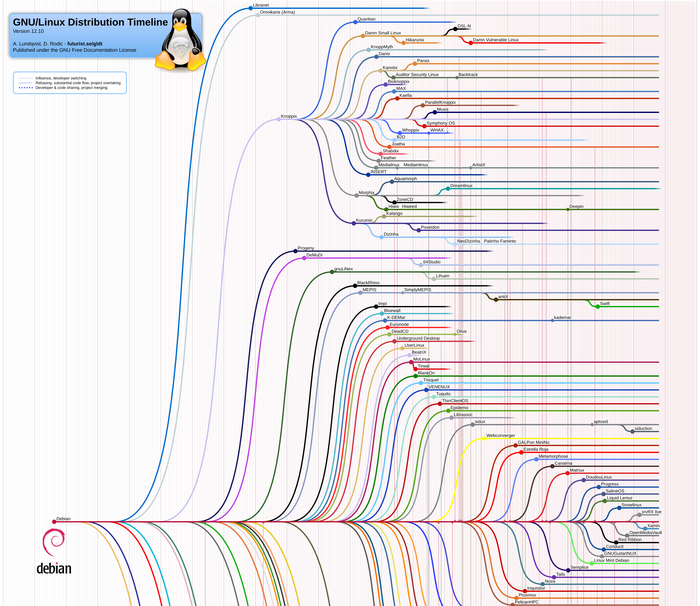This screenshot has height=606, width=700.
Task: Click the 'aptosid' label
Action: point(601,421)
